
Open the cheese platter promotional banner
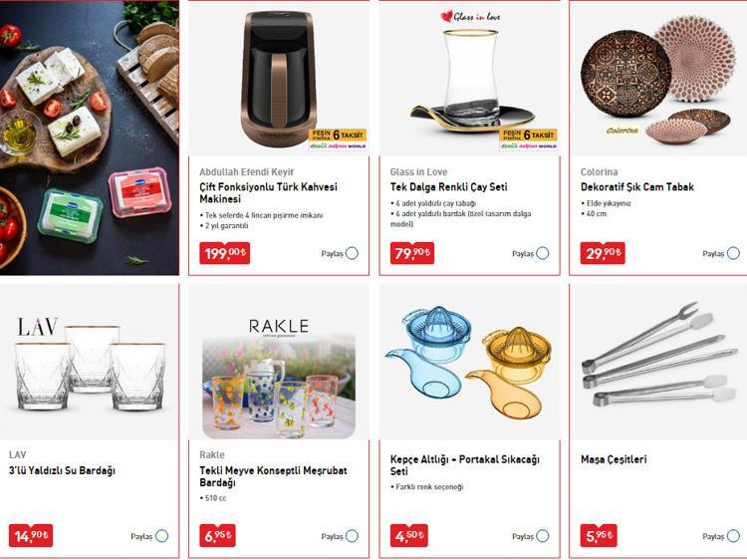(x=89, y=138)
